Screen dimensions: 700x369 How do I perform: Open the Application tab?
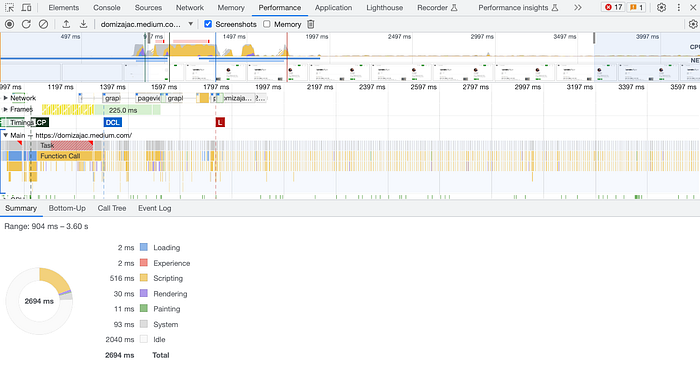333,8
